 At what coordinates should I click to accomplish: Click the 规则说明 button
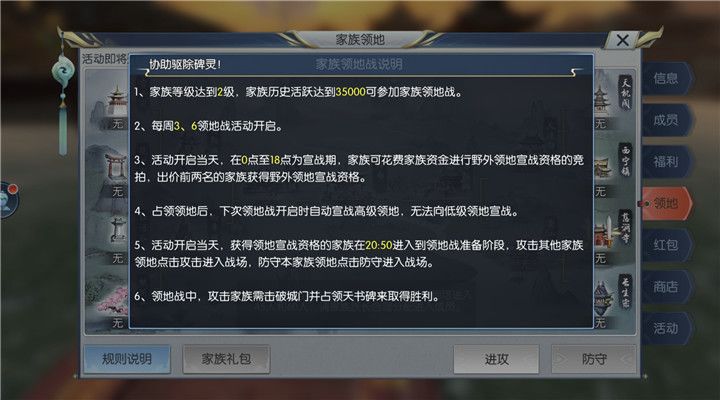127,359
